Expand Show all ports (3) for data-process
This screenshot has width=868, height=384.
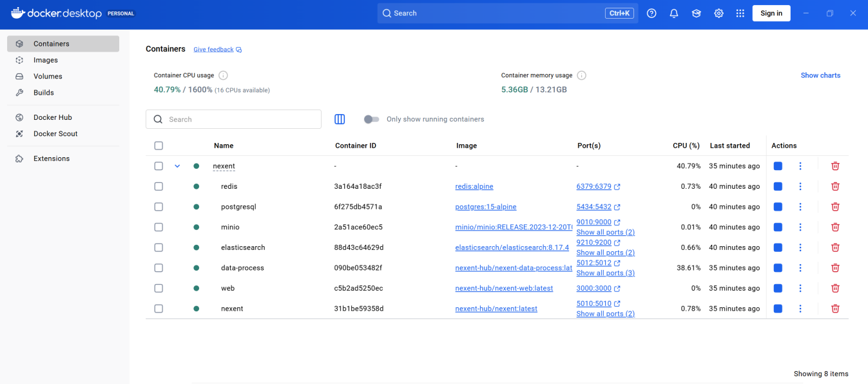pos(605,273)
